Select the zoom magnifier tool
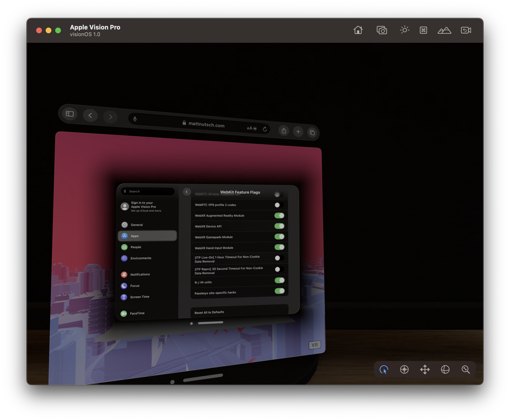The width and height of the screenshot is (510, 420). tap(465, 369)
